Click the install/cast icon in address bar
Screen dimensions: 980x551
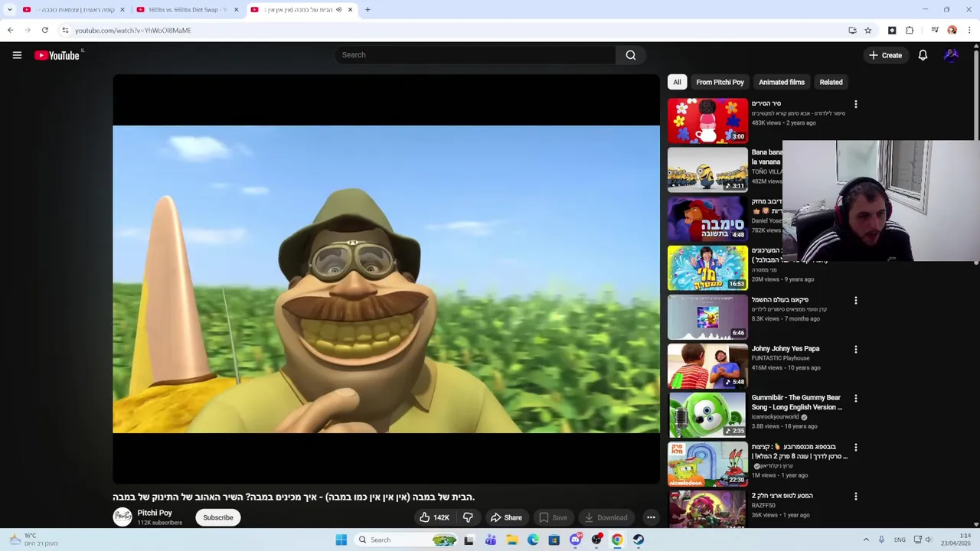852,31
